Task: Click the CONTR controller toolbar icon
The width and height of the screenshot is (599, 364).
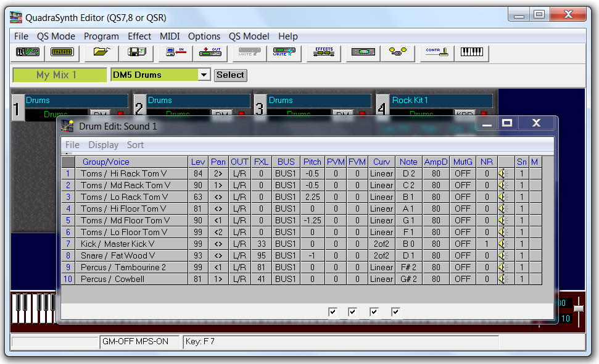Action: point(436,53)
